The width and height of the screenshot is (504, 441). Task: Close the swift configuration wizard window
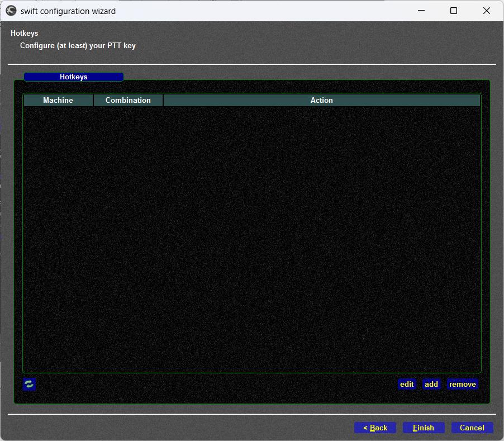coord(486,11)
